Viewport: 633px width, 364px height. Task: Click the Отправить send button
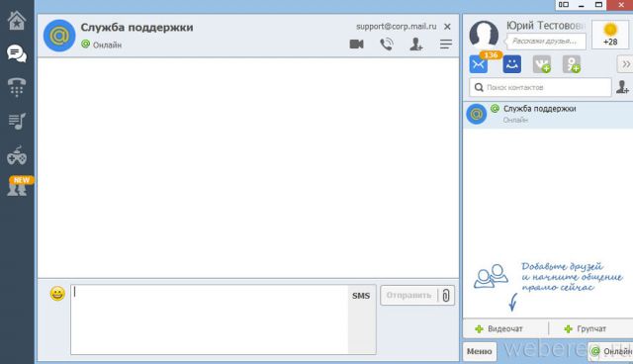(408, 296)
